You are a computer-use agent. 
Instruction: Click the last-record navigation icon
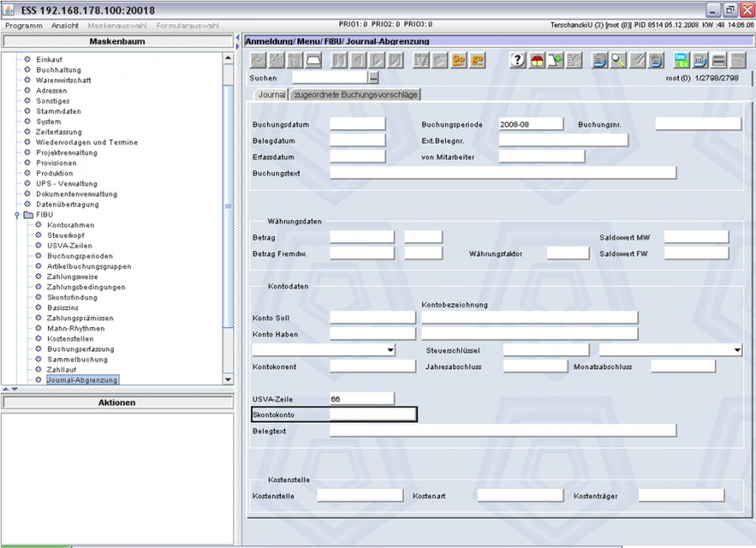[x=396, y=61]
